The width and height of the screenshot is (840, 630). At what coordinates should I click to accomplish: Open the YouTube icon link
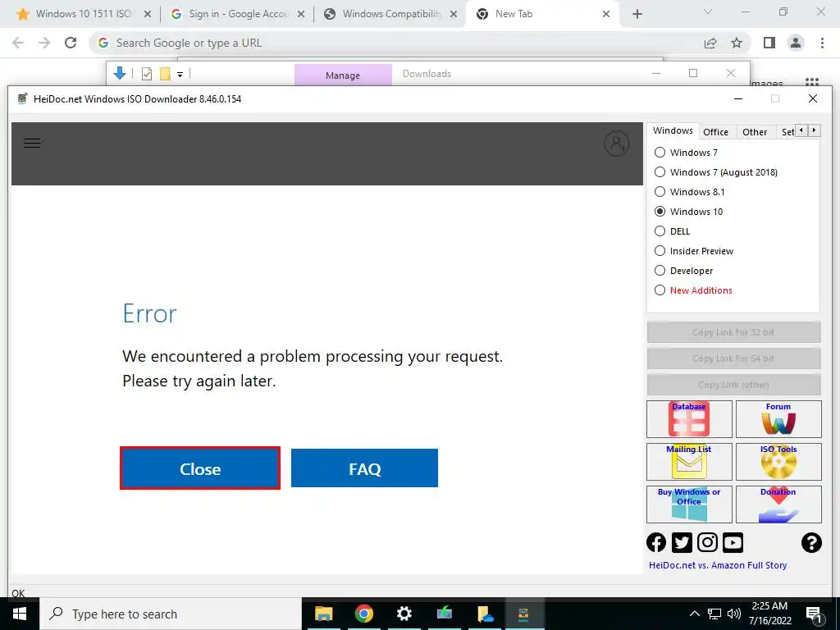point(733,543)
